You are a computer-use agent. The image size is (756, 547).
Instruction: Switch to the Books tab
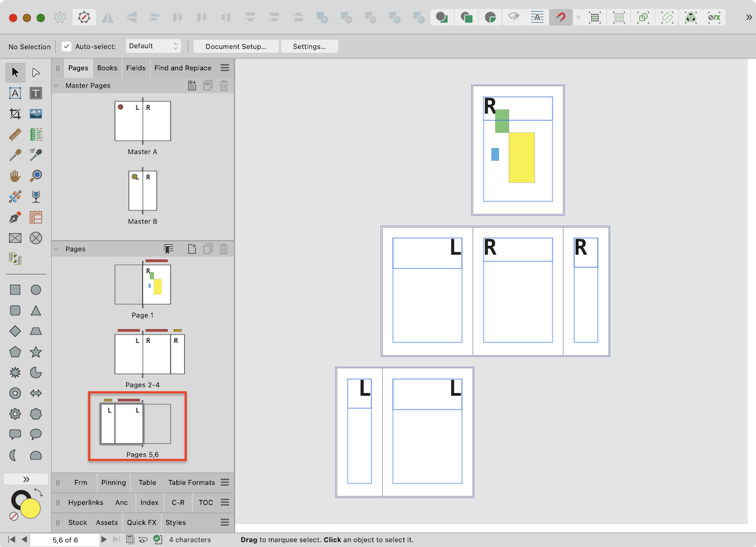[107, 68]
